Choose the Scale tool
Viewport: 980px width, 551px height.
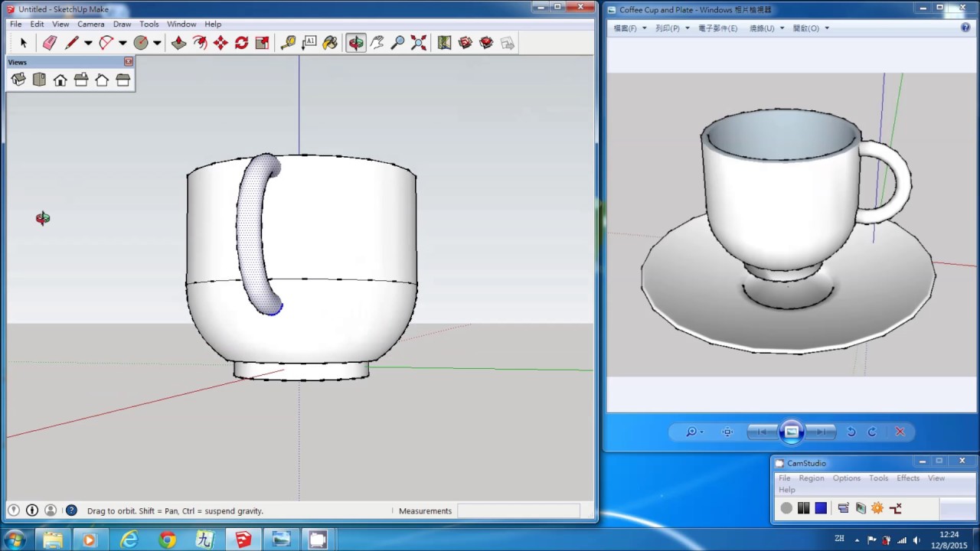pos(262,43)
